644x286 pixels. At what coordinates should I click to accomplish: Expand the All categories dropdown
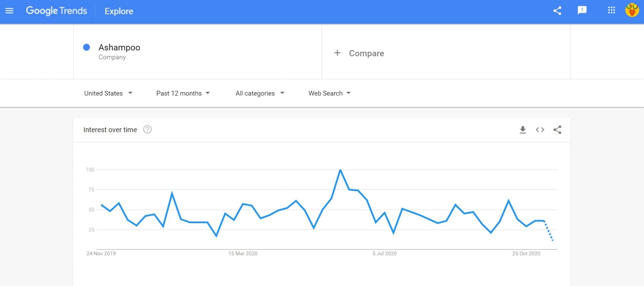(x=260, y=93)
